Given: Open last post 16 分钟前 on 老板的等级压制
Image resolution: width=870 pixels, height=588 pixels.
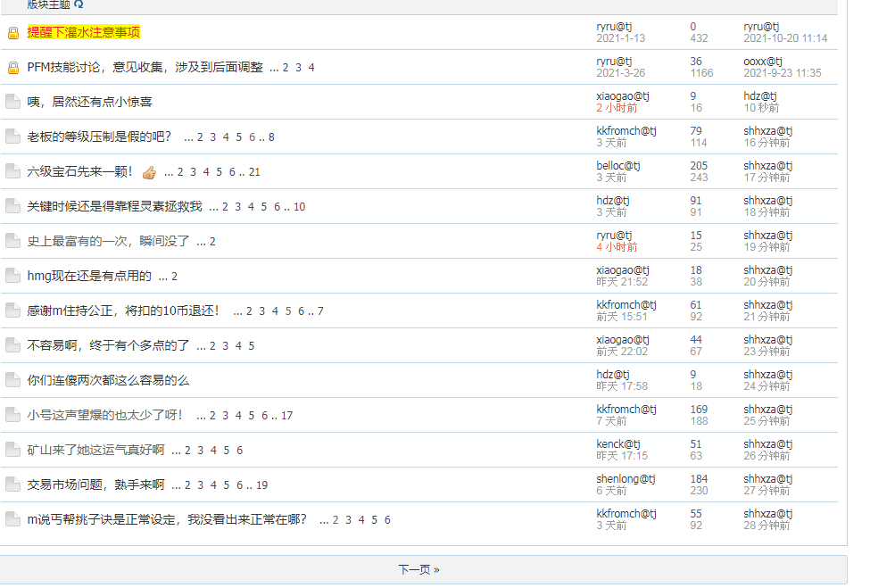Looking at the screenshot, I should click(x=766, y=143).
